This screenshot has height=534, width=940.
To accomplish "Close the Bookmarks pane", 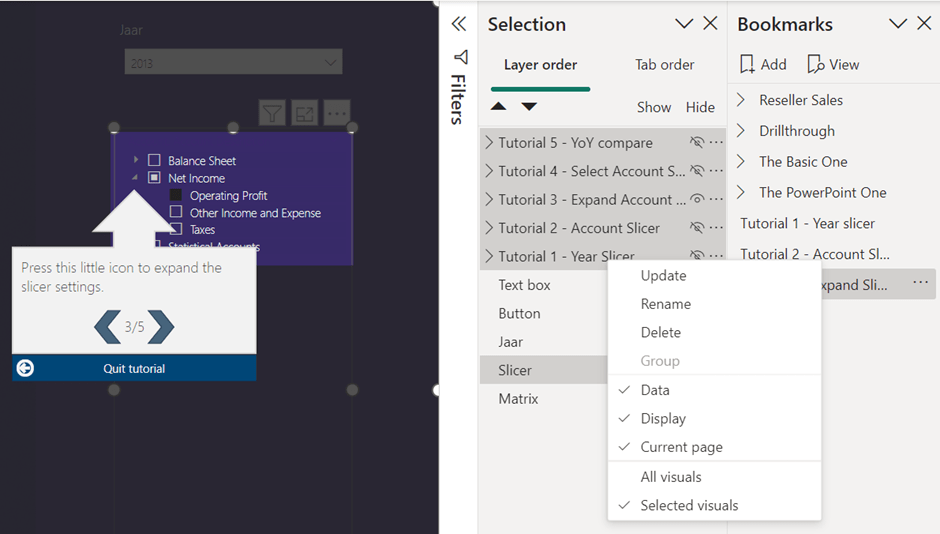I will (924, 24).
